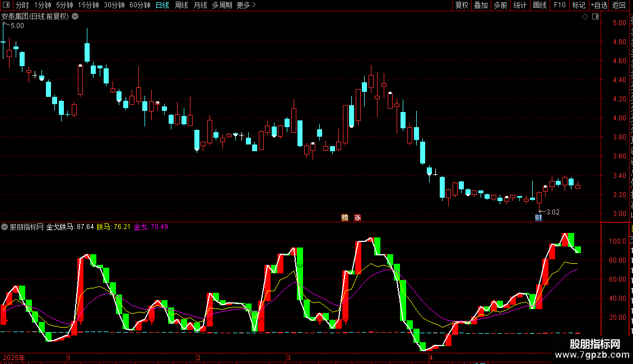Open F10 company information

coord(560,5)
